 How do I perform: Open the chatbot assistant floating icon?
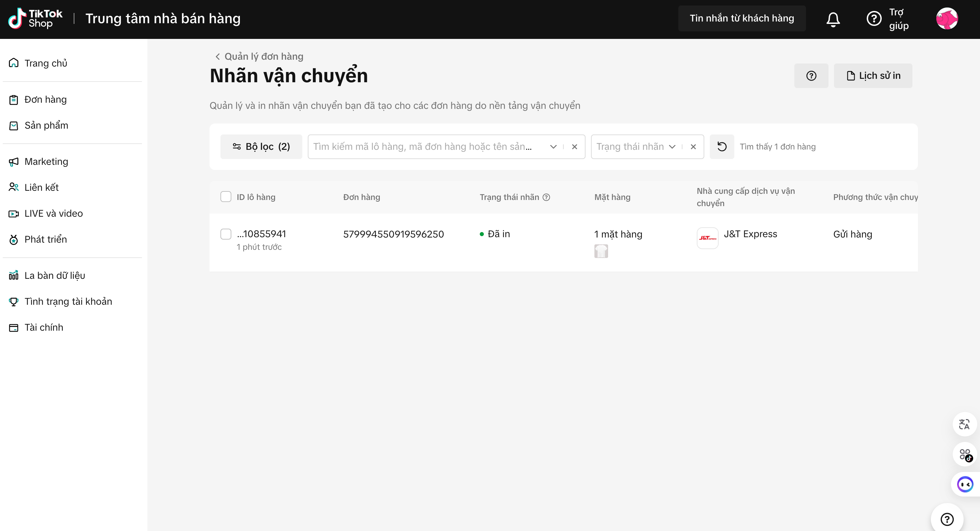[x=965, y=484]
